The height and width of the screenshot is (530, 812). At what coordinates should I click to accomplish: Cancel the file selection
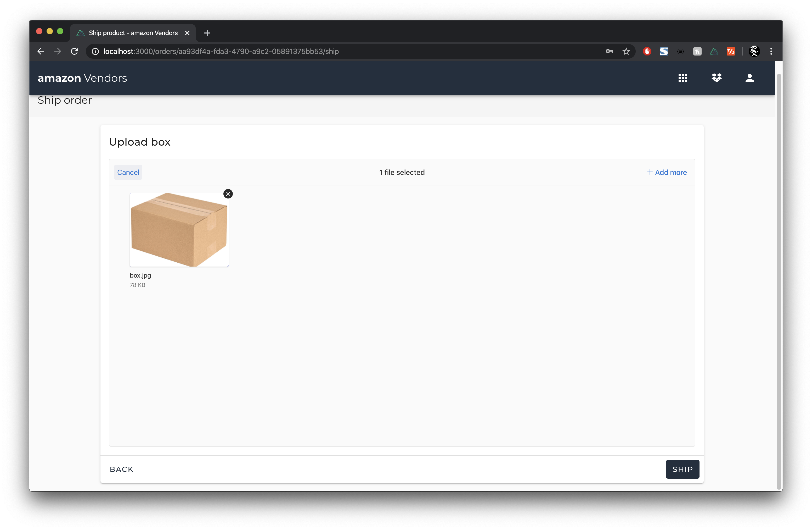128,173
